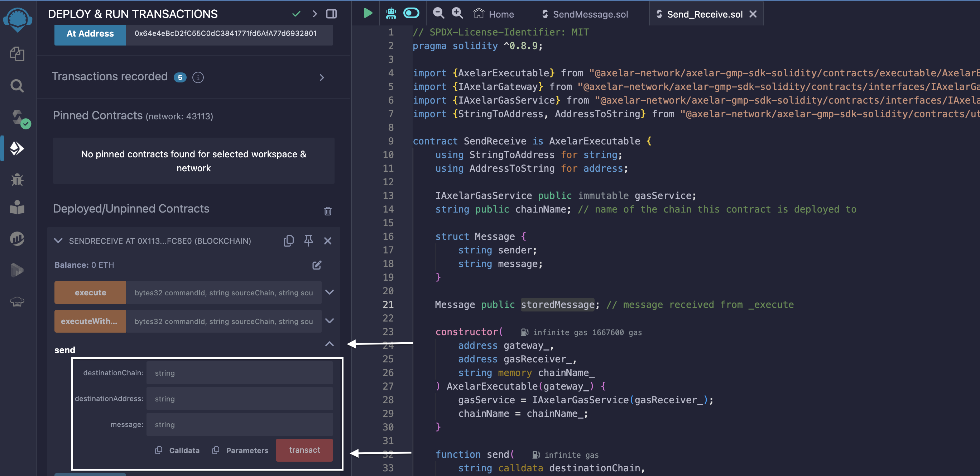Toggle the AI copilot switch in toolbar
The width and height of the screenshot is (980, 476).
click(411, 14)
